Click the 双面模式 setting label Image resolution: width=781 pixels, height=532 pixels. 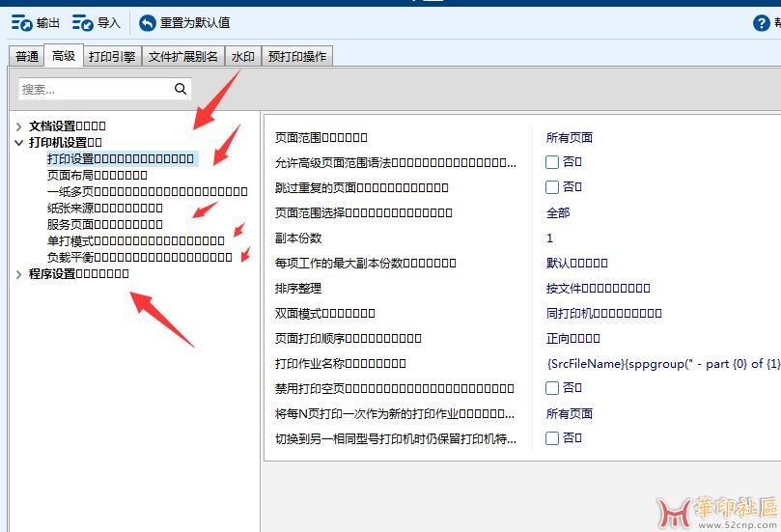click(x=324, y=314)
